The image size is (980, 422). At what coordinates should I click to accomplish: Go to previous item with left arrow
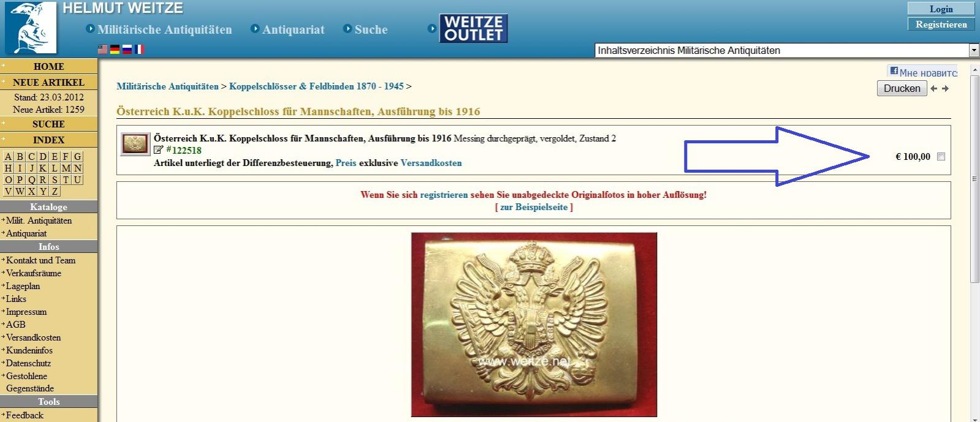pyautogui.click(x=934, y=89)
